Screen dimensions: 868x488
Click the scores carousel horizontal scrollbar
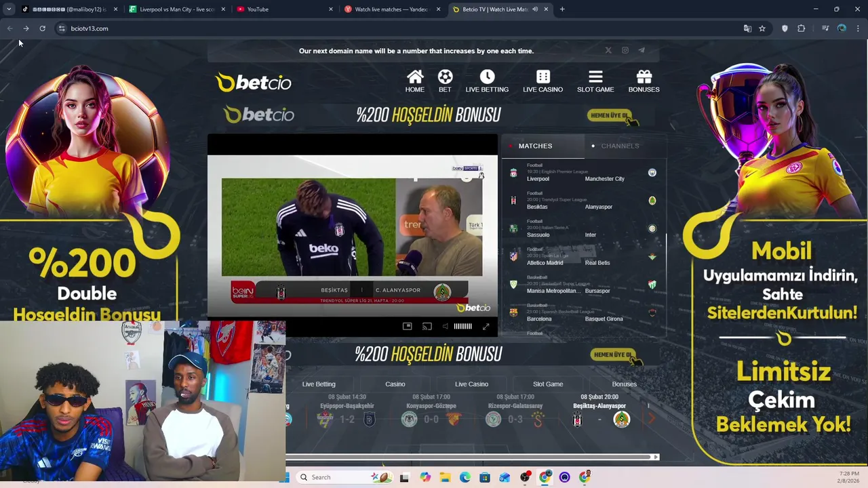pyautogui.click(x=473, y=457)
